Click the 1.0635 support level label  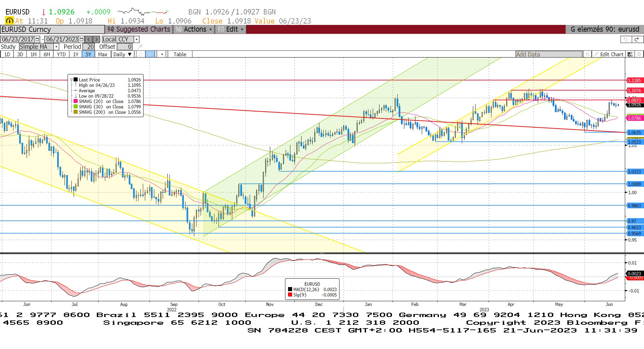point(635,133)
